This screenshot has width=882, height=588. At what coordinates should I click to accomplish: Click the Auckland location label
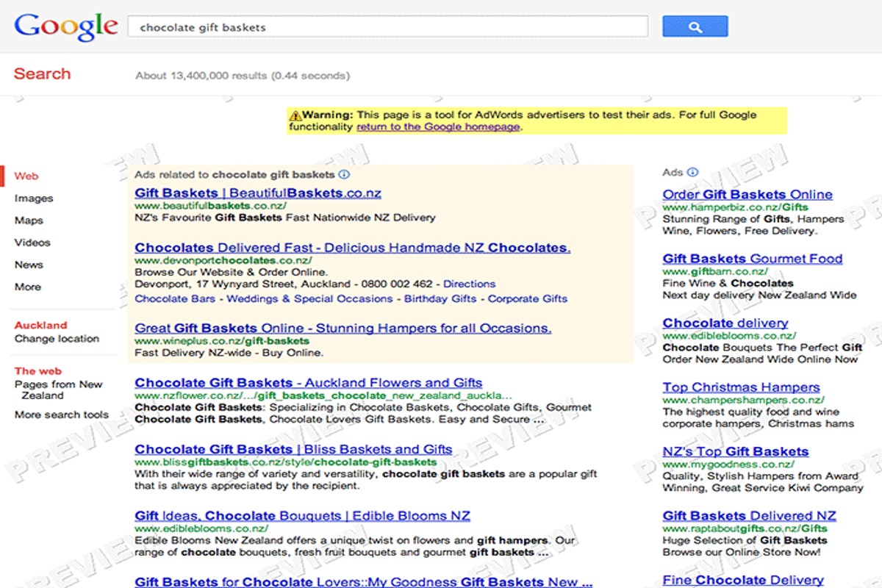click(40, 325)
